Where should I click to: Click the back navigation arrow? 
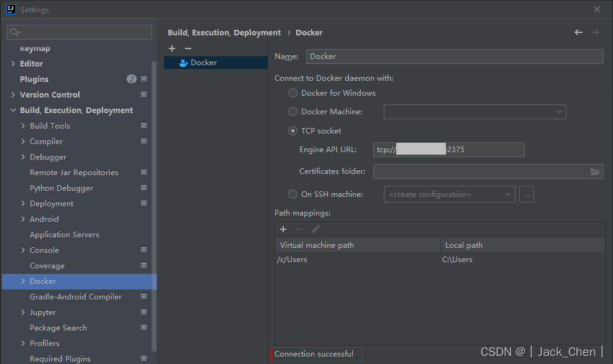578,32
